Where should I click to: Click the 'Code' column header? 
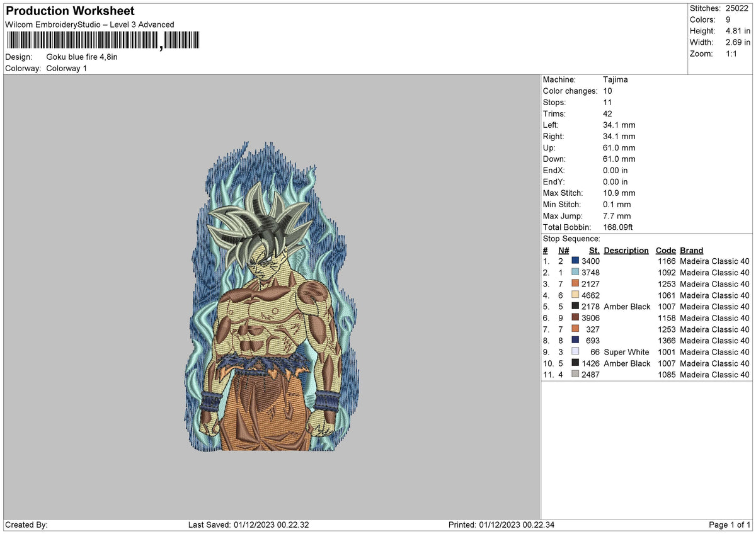click(665, 250)
